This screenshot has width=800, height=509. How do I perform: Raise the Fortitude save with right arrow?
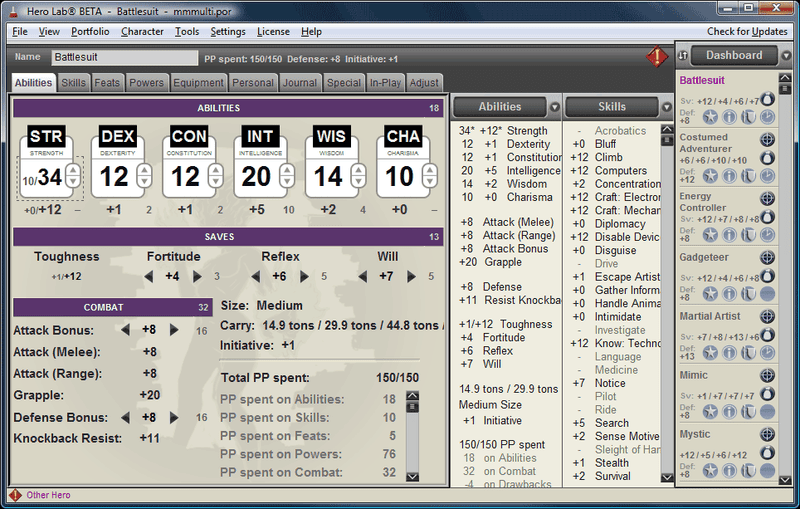(x=197, y=276)
